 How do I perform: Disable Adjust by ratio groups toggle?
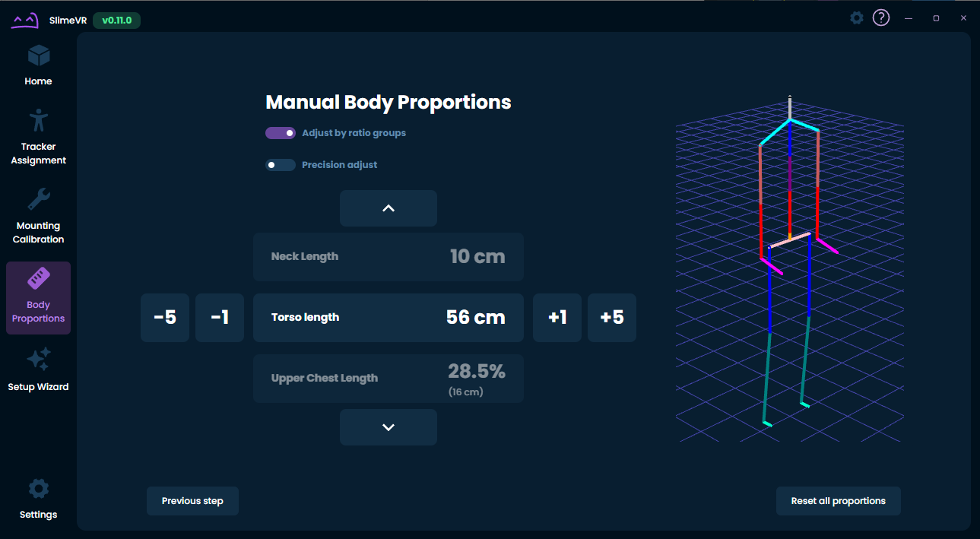(x=281, y=133)
